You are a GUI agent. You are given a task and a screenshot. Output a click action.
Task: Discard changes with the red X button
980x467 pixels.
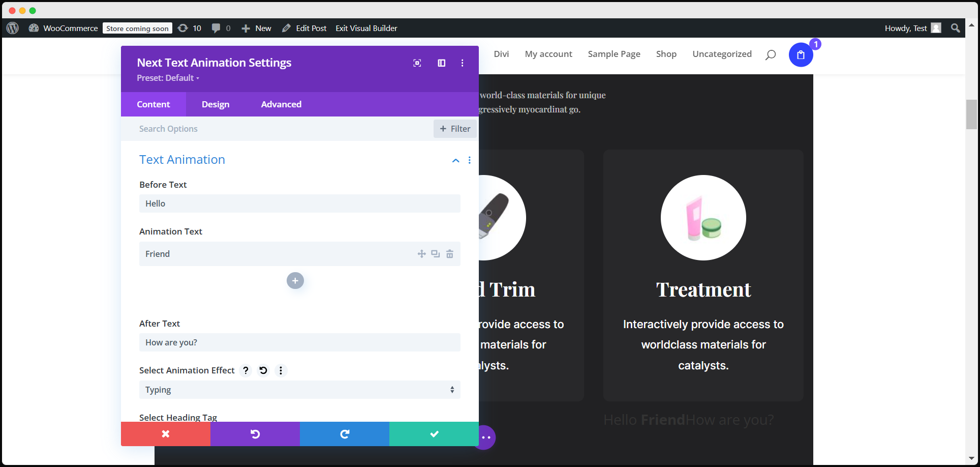[x=166, y=434]
